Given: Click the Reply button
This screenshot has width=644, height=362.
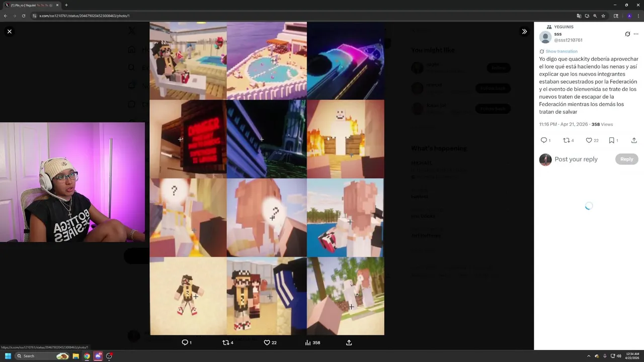Looking at the screenshot, I should [626, 159].
